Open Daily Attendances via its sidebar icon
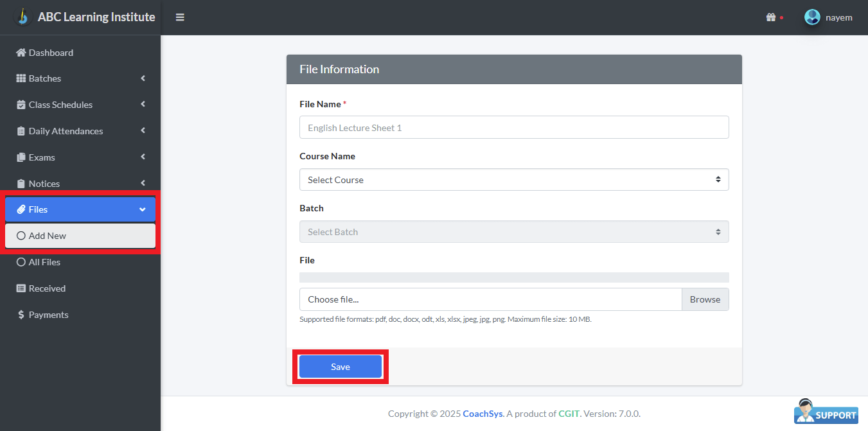Viewport: 868px width, 431px height. click(x=22, y=130)
